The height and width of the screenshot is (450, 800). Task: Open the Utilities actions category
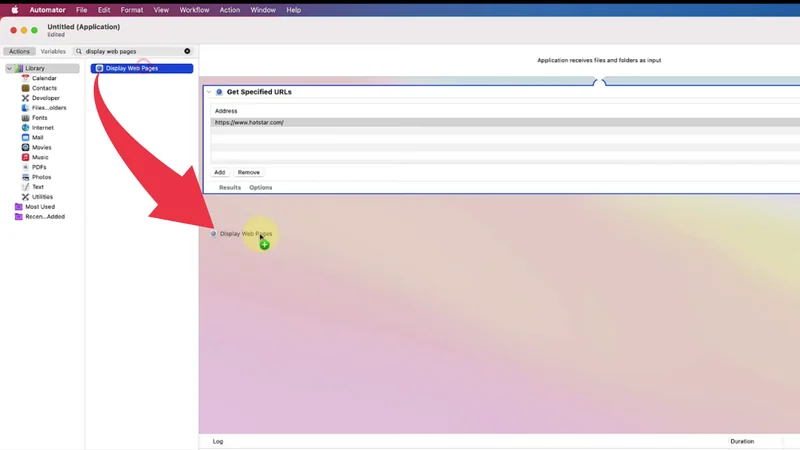[x=42, y=197]
